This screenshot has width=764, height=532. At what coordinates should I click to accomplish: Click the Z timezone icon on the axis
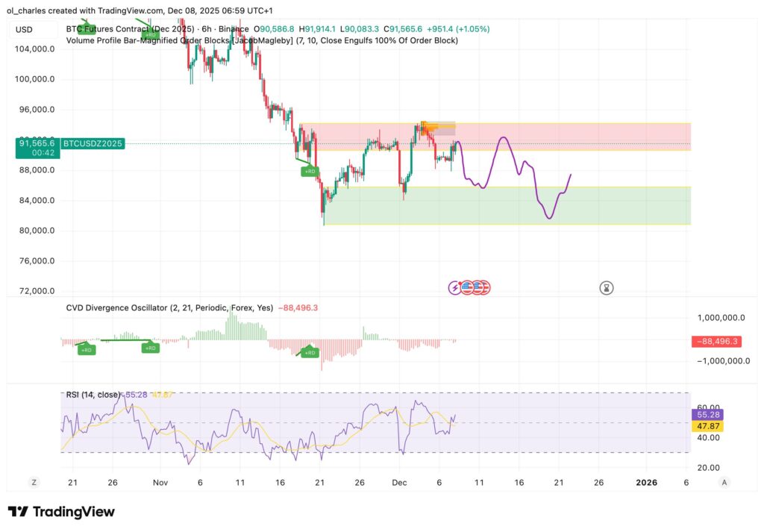pos(34,483)
